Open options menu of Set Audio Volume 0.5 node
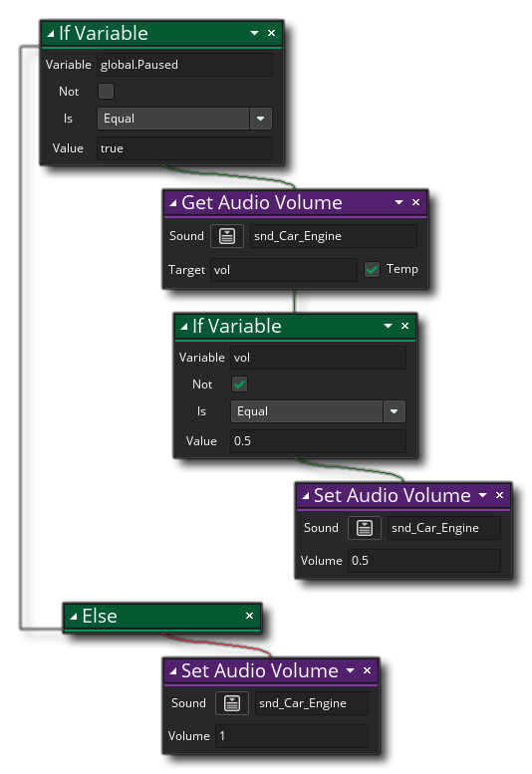Image resolution: width=532 pixels, height=774 pixels. click(x=482, y=495)
